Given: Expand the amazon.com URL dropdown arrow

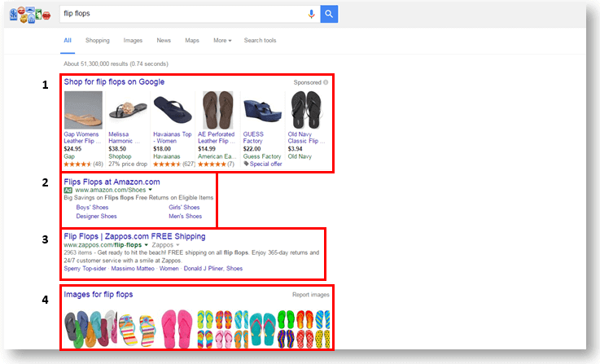Looking at the screenshot, I should coord(151,190).
